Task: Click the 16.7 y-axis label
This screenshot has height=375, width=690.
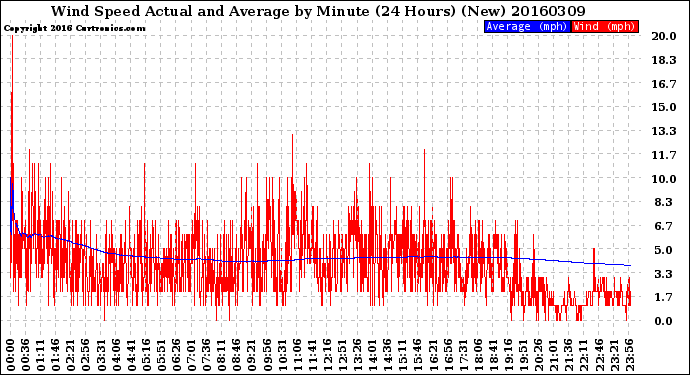Action: click(x=664, y=84)
